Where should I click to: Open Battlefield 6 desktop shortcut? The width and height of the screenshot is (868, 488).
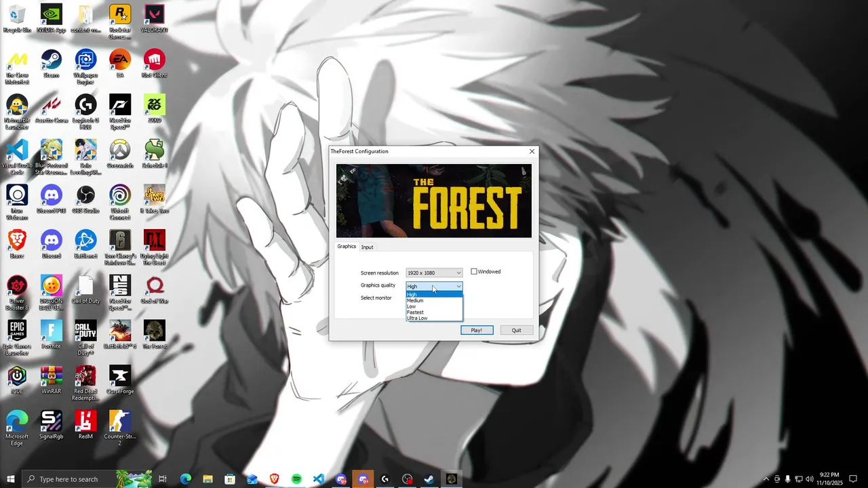coord(120,335)
